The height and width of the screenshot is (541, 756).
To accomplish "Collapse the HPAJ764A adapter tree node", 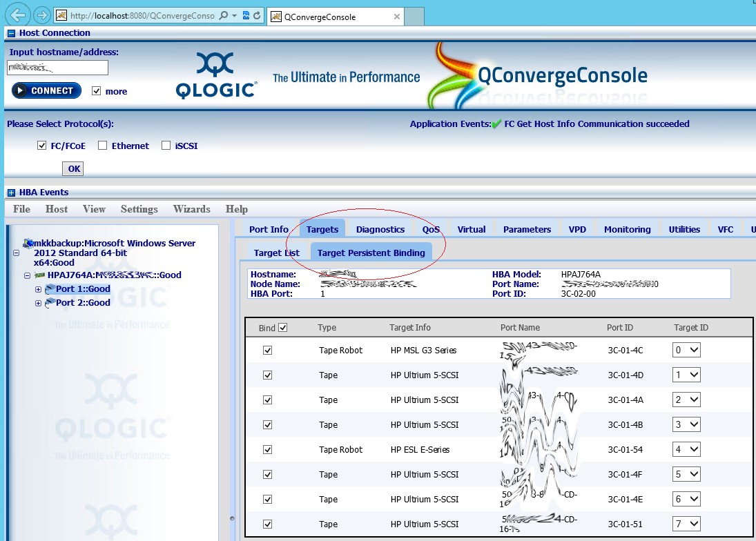I will pyautogui.click(x=28, y=275).
